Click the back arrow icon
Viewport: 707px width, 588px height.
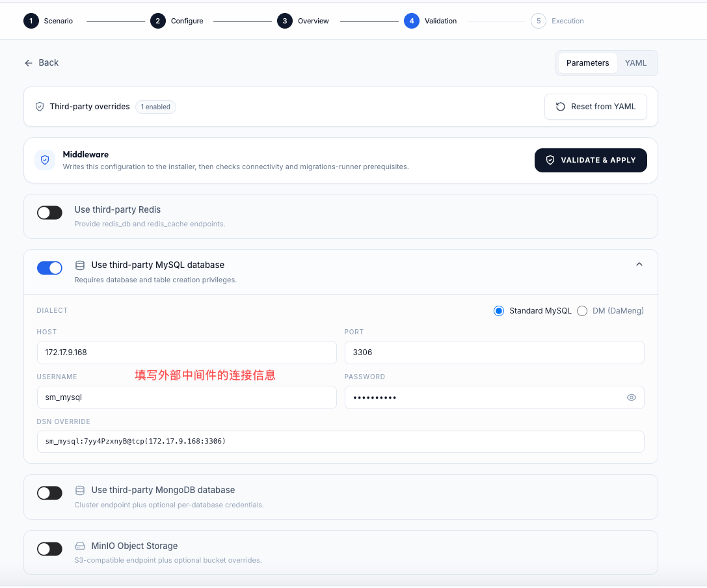click(x=29, y=63)
